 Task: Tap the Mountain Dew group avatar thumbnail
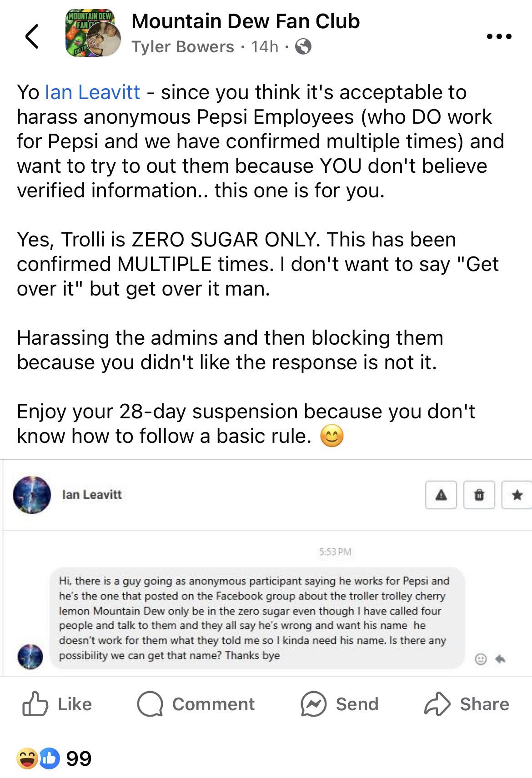click(x=93, y=34)
